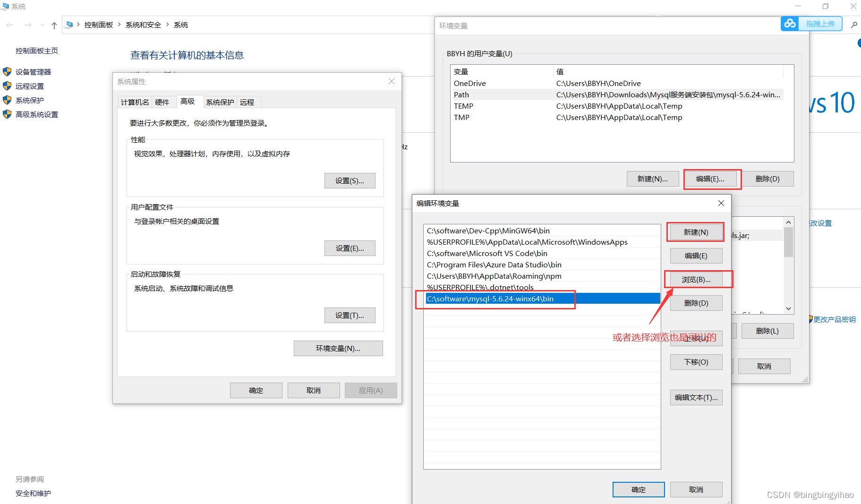
Task: Select %USERPROFILE%\AppData\Local\Microsoft\WindowsApps entry
Action: [x=542, y=242]
